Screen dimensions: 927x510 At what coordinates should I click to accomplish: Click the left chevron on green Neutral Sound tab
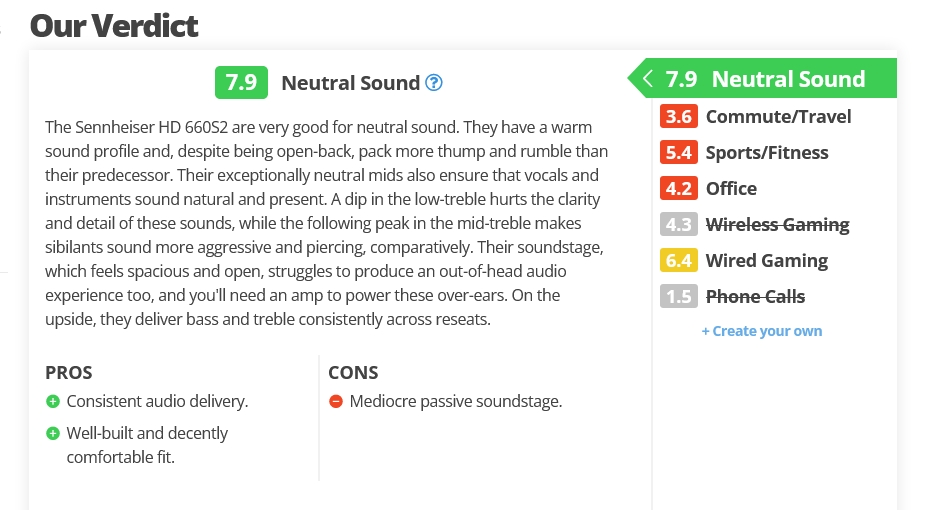647,80
